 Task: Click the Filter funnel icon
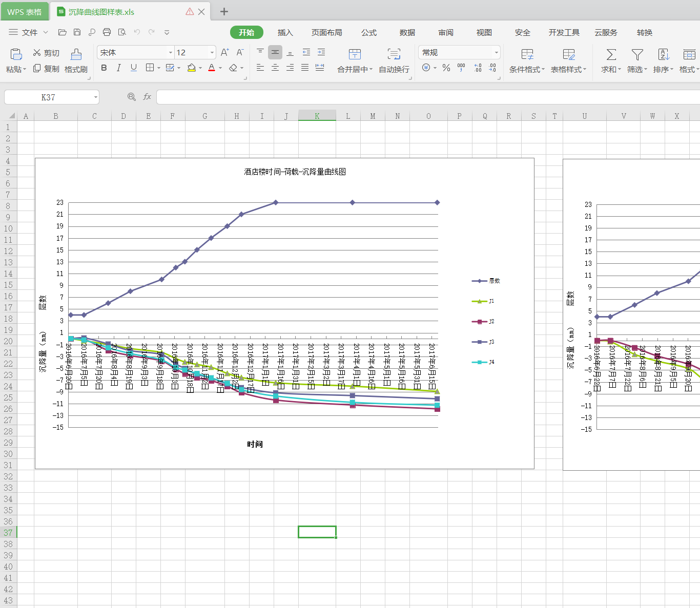point(637,54)
